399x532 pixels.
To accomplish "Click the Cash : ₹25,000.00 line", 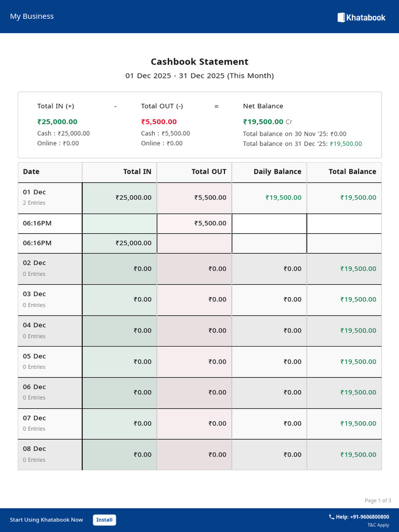I will pyautogui.click(x=63, y=134).
